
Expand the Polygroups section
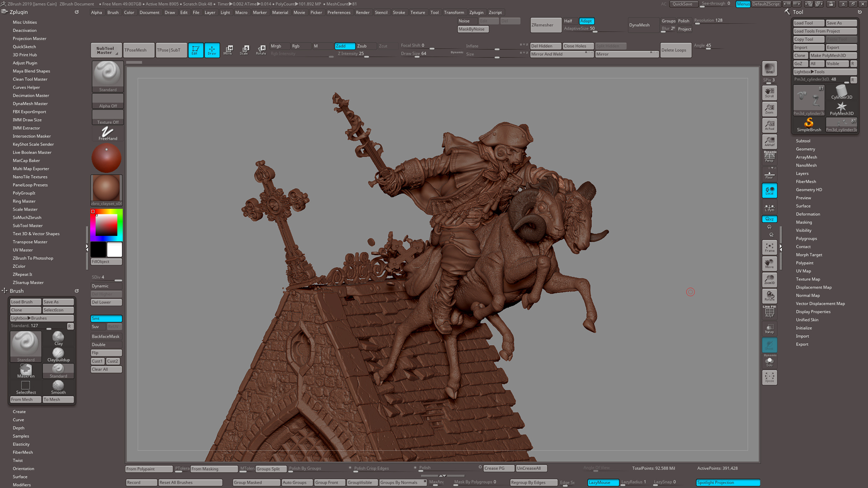pyautogui.click(x=806, y=238)
